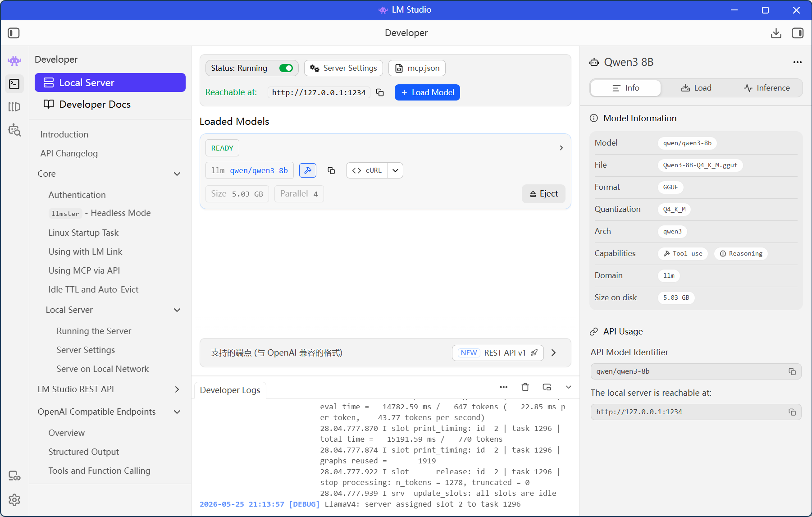Open the cURL dropdown arrow
This screenshot has height=517, width=812.
395,170
